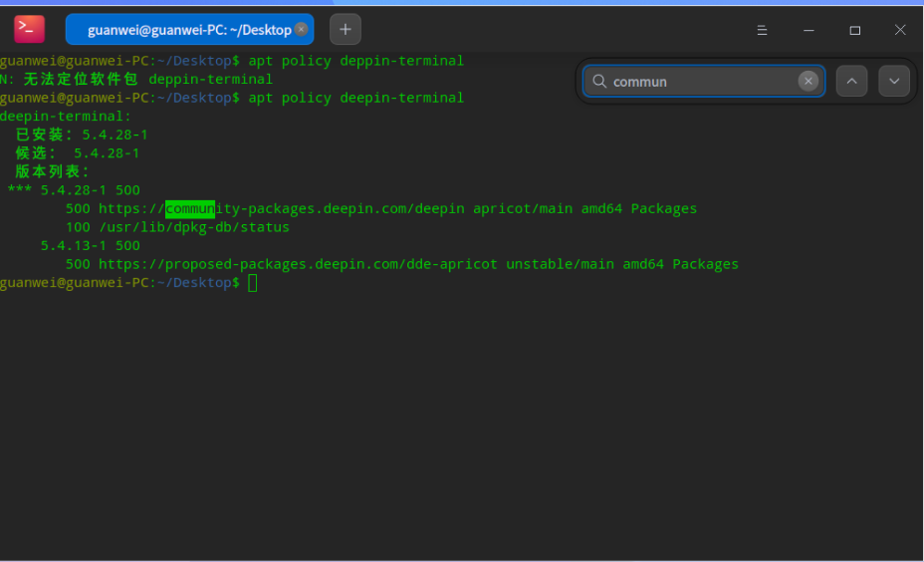Screen dimensions: 924x562
Task: Click the 'apt policy deppin-terminal' command text
Action: (x=355, y=61)
